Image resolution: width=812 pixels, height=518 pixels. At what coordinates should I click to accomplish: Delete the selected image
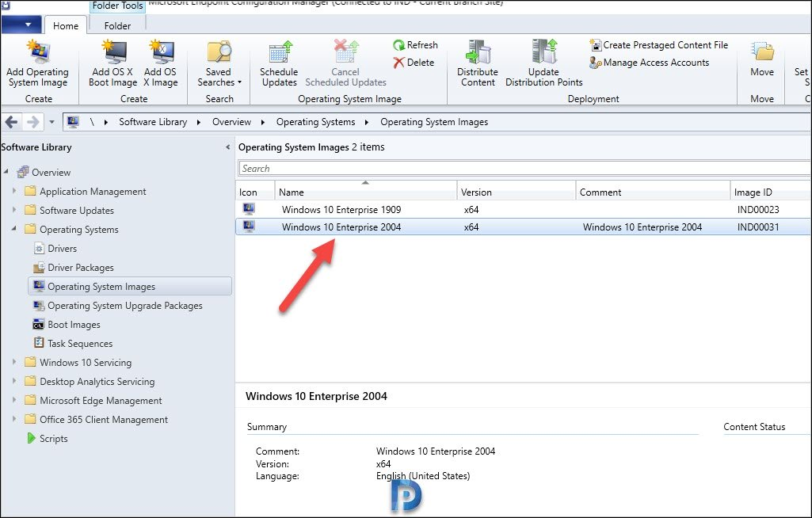tap(414, 62)
